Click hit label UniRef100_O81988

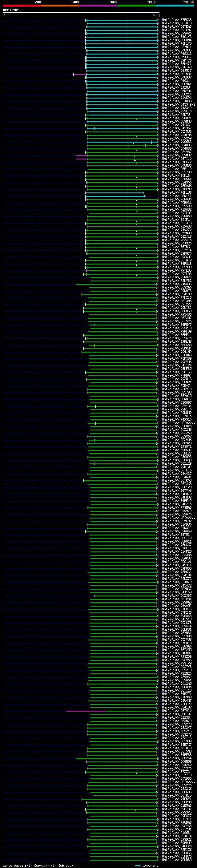click(177, 267)
